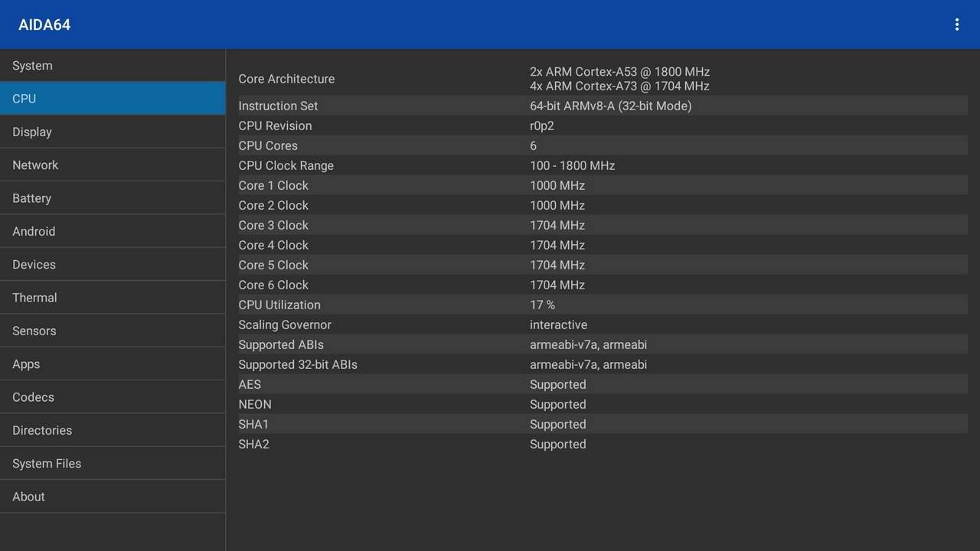Select the Core 1 Clock row

click(603, 185)
